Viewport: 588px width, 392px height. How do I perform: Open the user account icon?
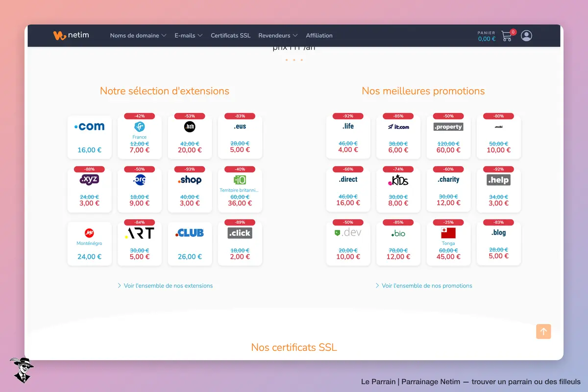point(527,36)
